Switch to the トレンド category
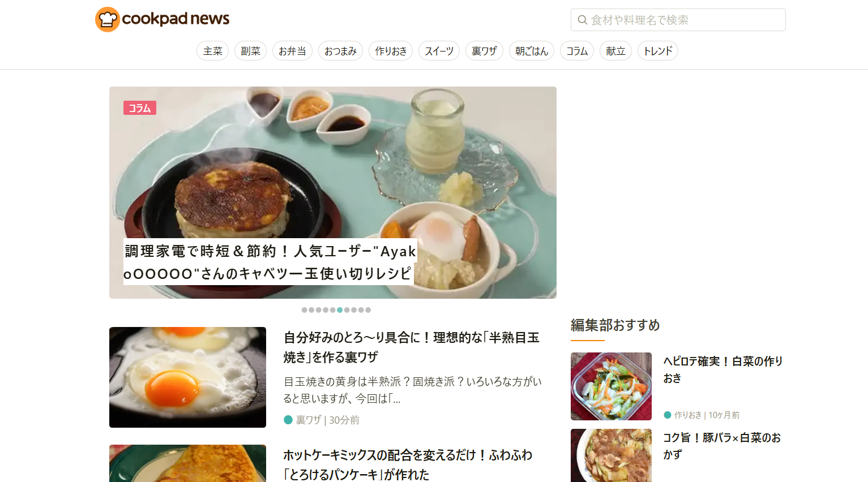Image resolution: width=868 pixels, height=482 pixels. pos(658,51)
